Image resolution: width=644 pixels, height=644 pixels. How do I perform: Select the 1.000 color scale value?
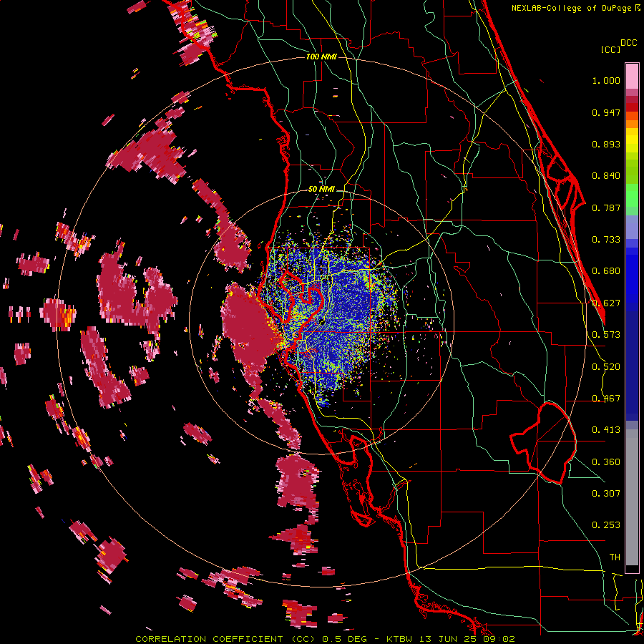point(606,80)
